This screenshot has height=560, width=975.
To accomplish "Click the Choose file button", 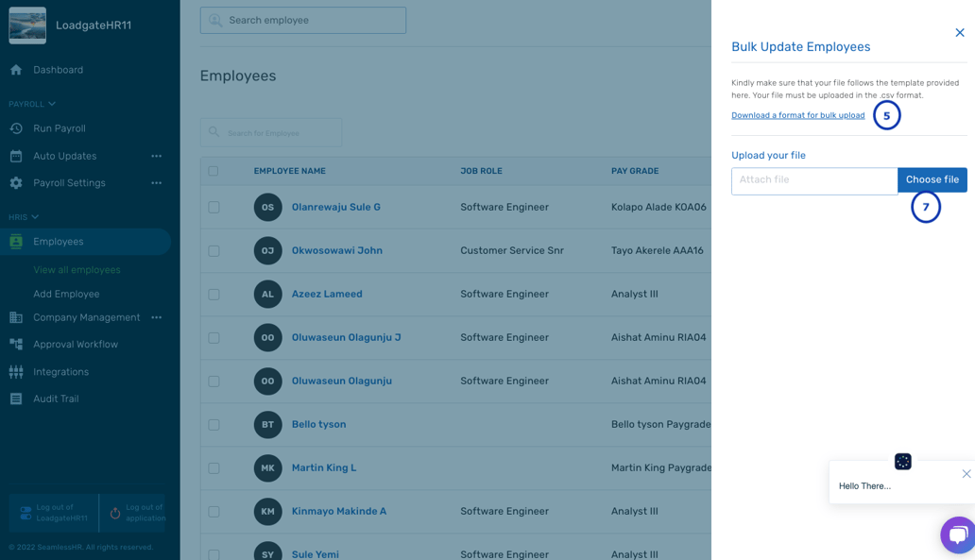I will tap(932, 179).
